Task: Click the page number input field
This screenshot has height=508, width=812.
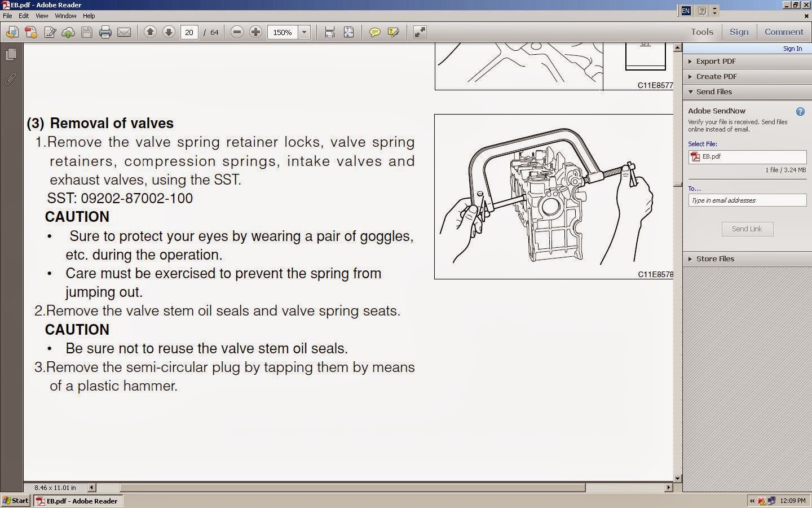Action: (x=189, y=32)
